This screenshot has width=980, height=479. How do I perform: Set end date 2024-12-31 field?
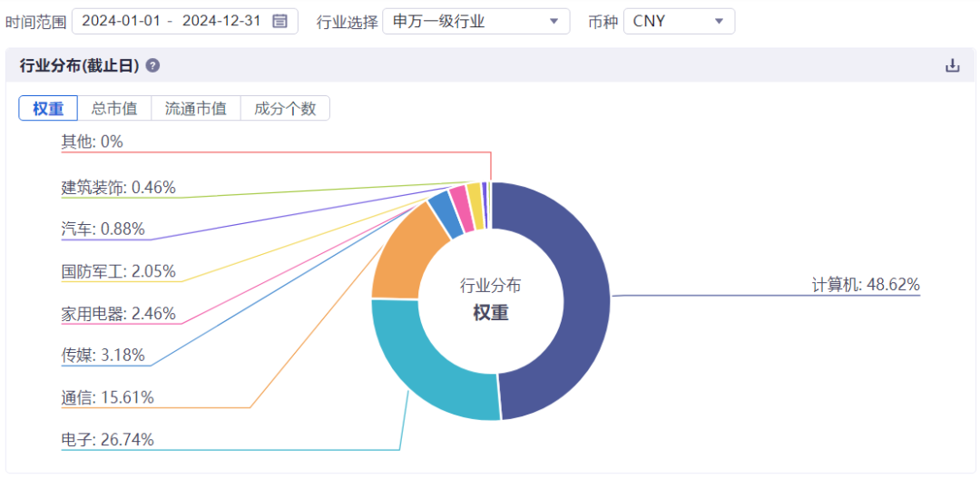(221, 21)
